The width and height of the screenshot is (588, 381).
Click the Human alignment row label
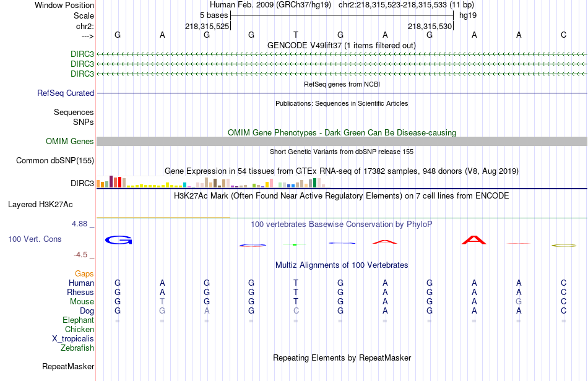click(81, 283)
